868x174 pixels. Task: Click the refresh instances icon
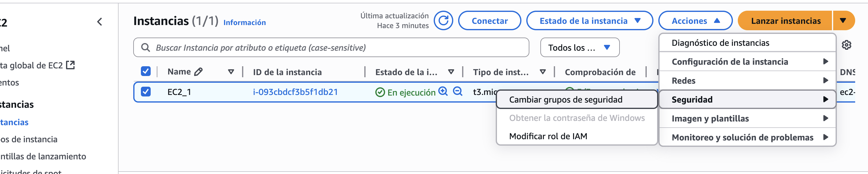point(443,21)
